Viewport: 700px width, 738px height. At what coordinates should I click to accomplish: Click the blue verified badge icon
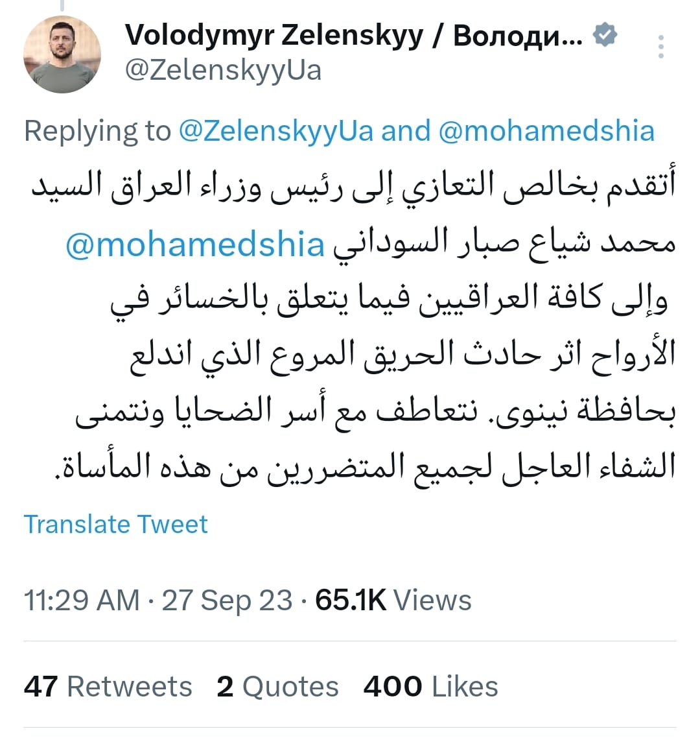(605, 35)
